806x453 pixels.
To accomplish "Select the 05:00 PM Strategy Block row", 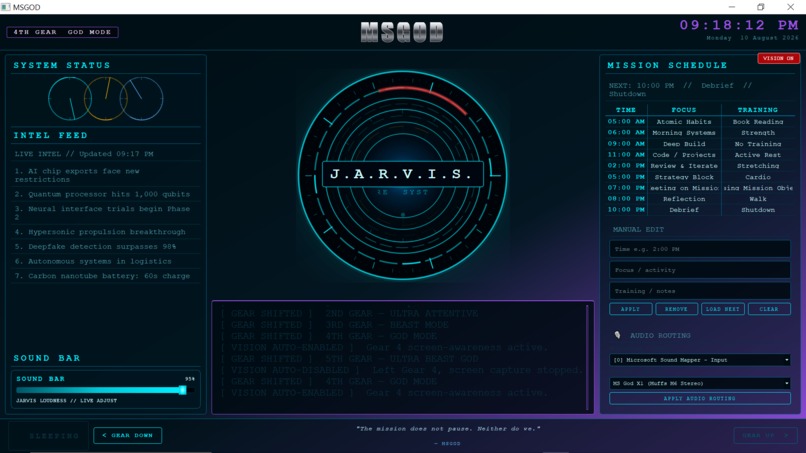I will 700,177.
